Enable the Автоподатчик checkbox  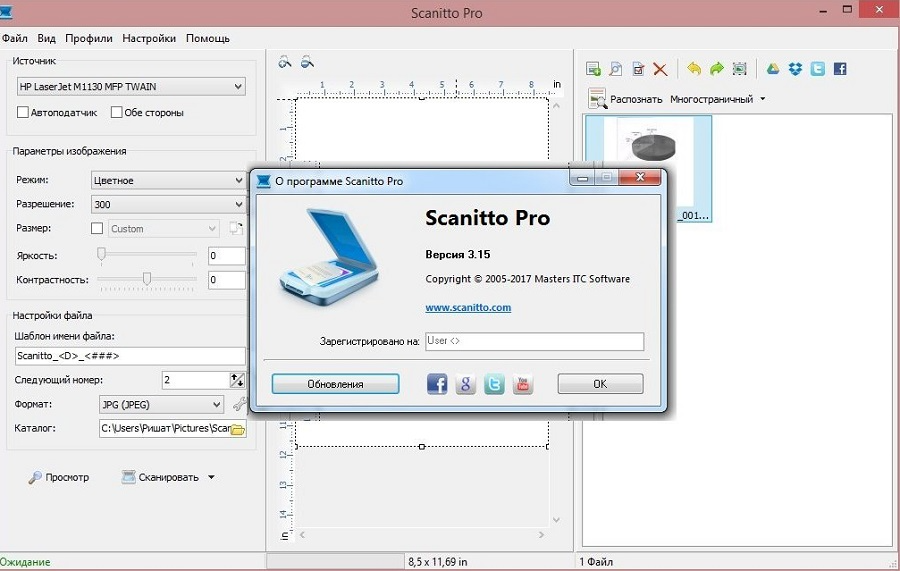(x=23, y=113)
